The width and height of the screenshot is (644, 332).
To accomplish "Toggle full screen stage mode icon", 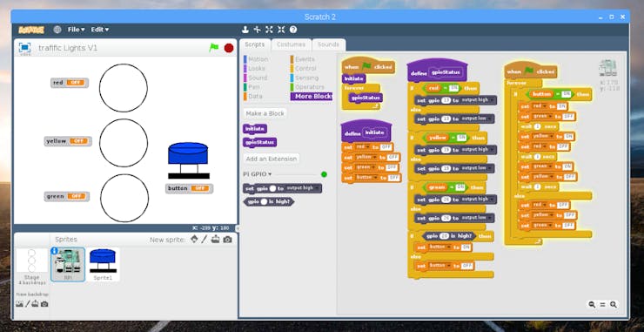I will [x=25, y=48].
